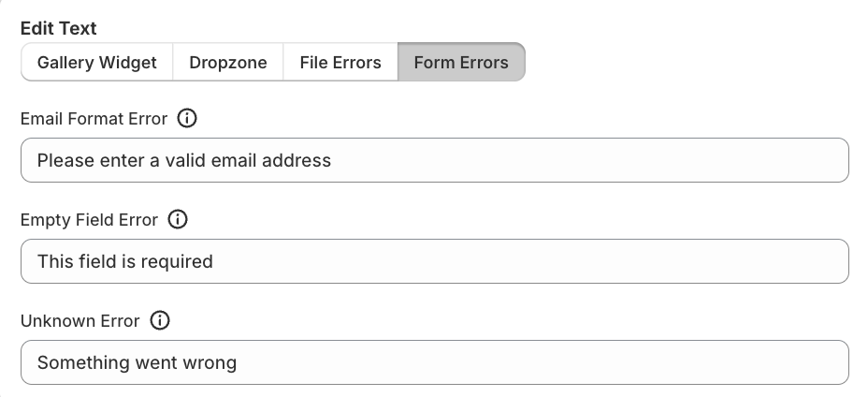Screen dimensions: 868x397
Task: Show help tooltip for the email format message
Action: (x=187, y=119)
